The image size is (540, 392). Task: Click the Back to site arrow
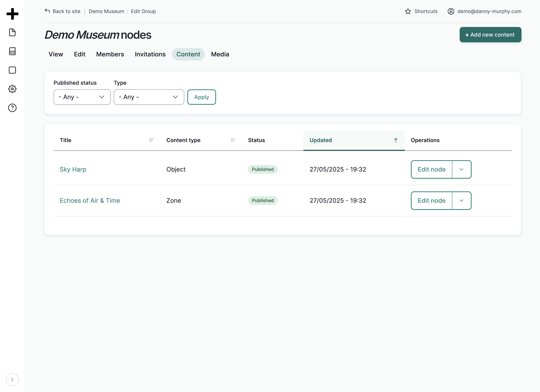(47, 11)
